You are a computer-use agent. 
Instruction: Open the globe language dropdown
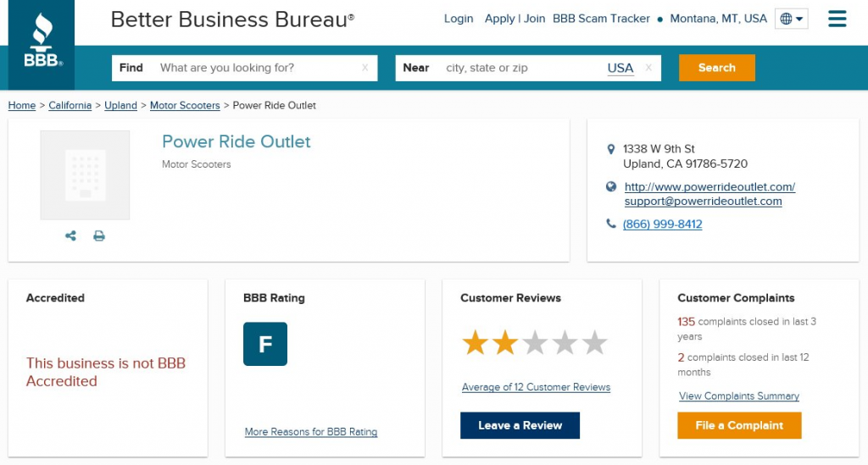click(792, 19)
